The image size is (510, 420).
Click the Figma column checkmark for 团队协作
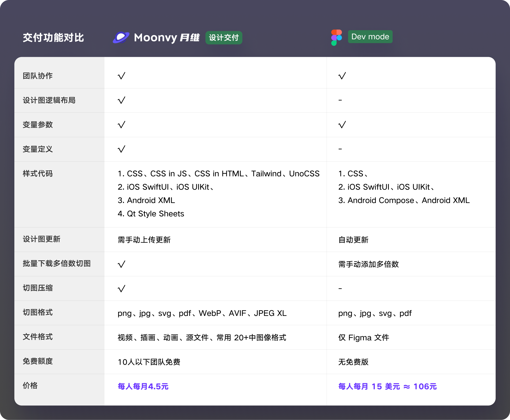pos(342,76)
